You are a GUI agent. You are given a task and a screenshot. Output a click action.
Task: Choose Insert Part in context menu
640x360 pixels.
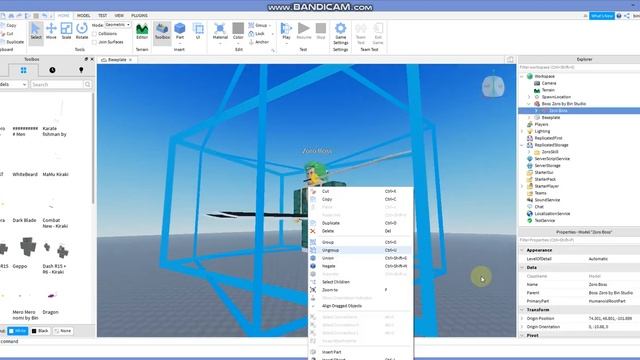click(361, 352)
